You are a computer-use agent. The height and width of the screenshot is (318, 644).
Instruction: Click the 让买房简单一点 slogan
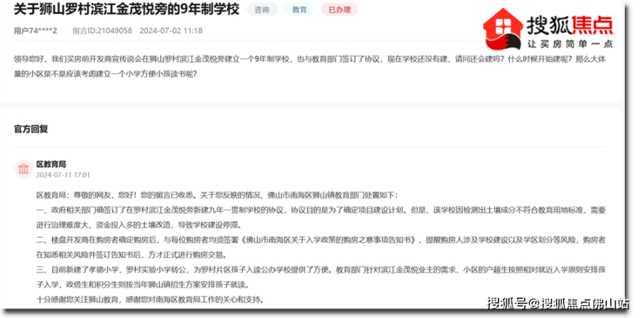click(571, 44)
